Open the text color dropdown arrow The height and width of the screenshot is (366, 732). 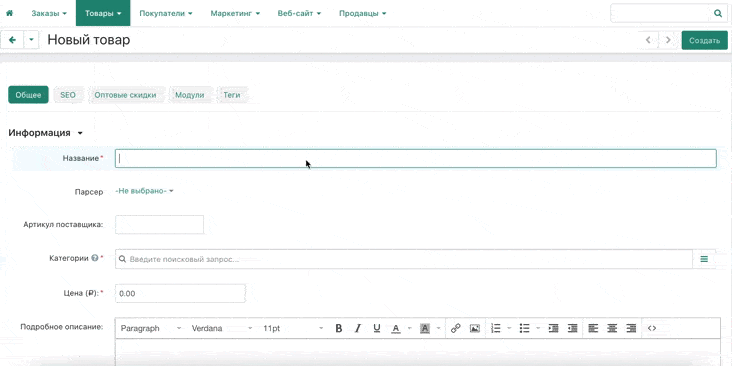(409, 328)
